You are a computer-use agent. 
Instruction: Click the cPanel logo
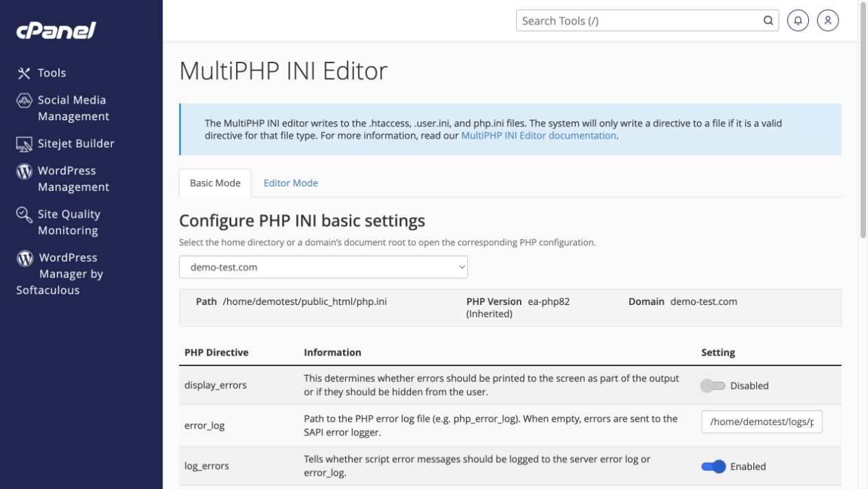(56, 30)
